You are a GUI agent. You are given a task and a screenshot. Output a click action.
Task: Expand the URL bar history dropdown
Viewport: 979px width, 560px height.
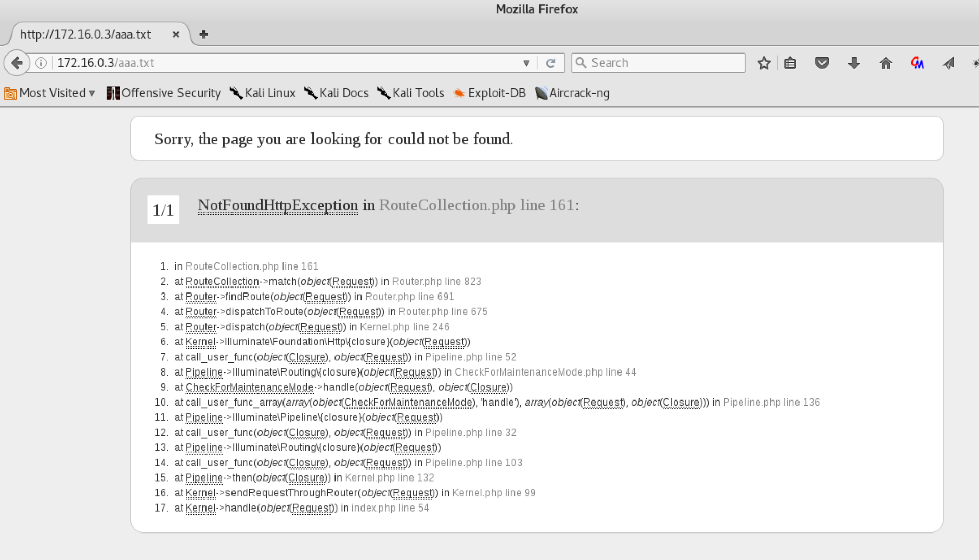coord(526,63)
